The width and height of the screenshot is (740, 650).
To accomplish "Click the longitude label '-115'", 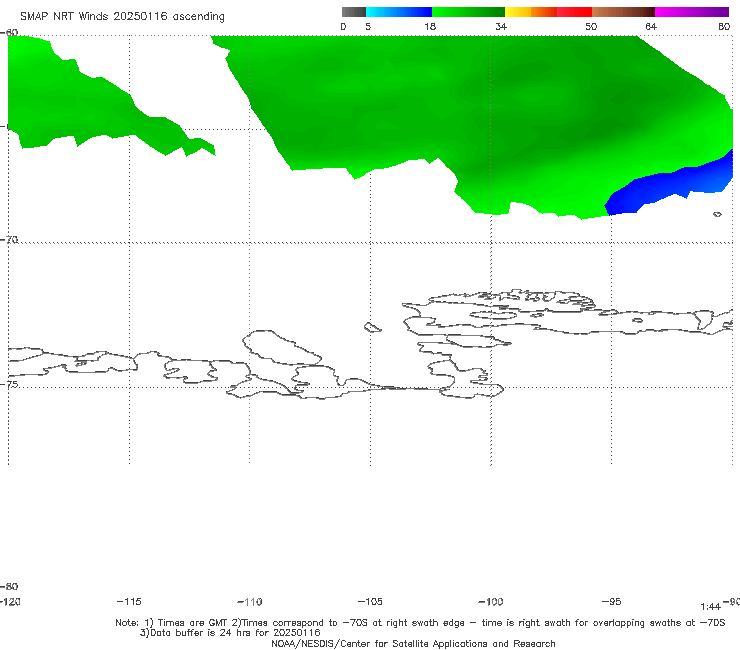I will coord(129,601).
